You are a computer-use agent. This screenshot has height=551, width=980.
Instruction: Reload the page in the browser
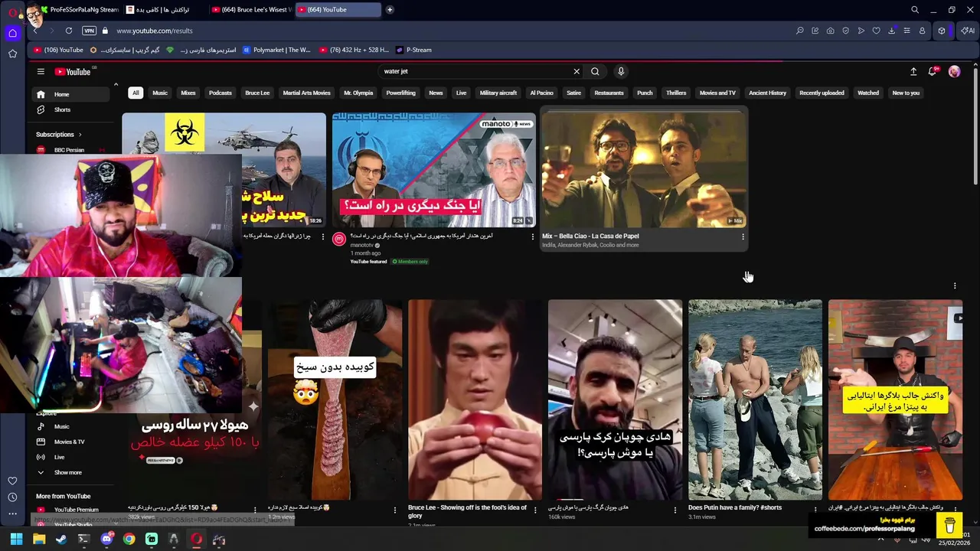pos(69,31)
